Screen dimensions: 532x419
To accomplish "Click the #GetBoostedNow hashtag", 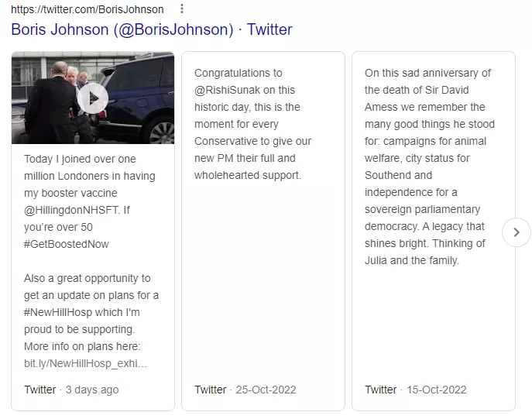I will coord(66,244).
